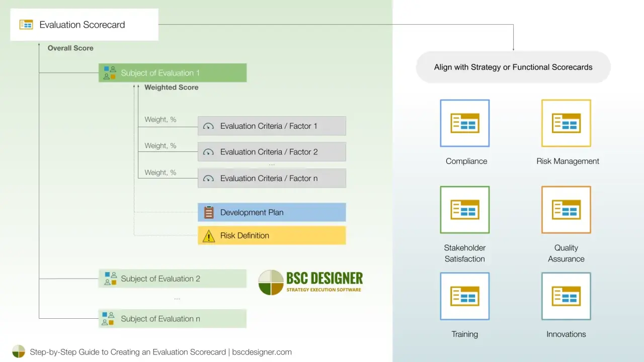This screenshot has width=644, height=362.
Task: Select Evaluation Criteria / Factor 1 row
Action: click(272, 126)
